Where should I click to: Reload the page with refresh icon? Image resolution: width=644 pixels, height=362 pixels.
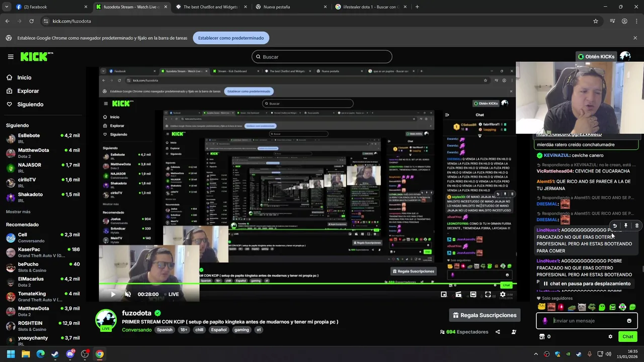click(x=31, y=21)
